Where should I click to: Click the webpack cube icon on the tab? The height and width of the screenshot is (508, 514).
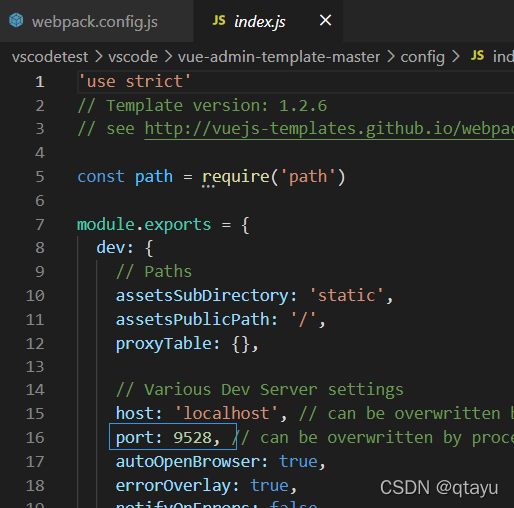(x=16, y=20)
